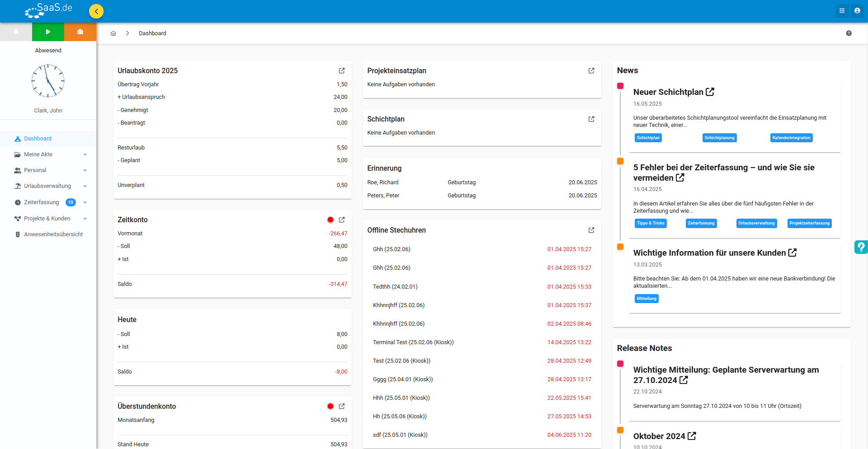Open the help question mark icon
868x449 pixels.
click(x=849, y=33)
